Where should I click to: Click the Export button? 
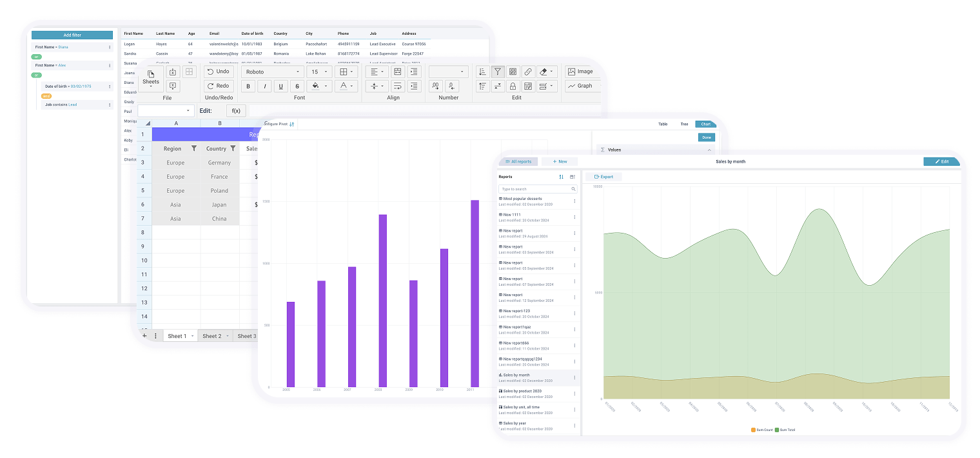coord(603,176)
